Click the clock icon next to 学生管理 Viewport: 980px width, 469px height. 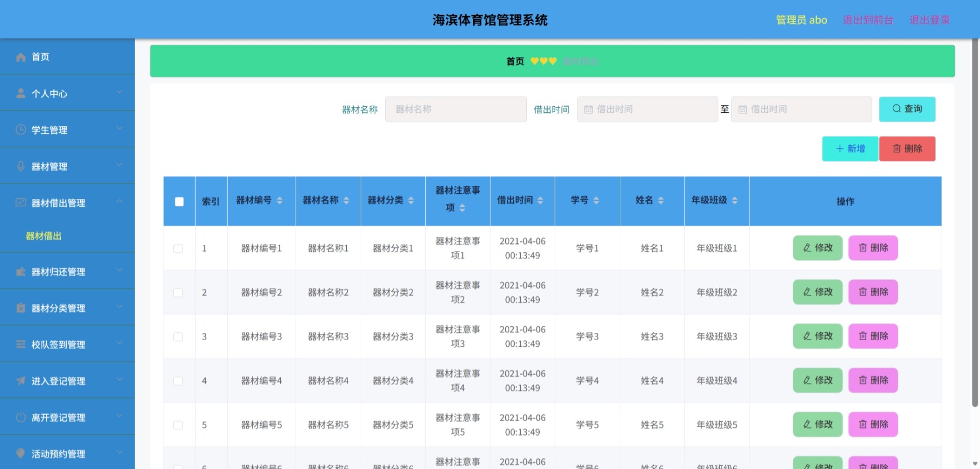tap(21, 129)
